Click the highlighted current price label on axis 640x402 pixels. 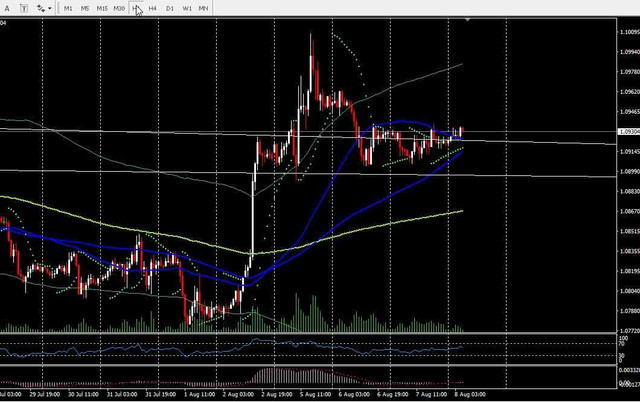tap(629, 131)
